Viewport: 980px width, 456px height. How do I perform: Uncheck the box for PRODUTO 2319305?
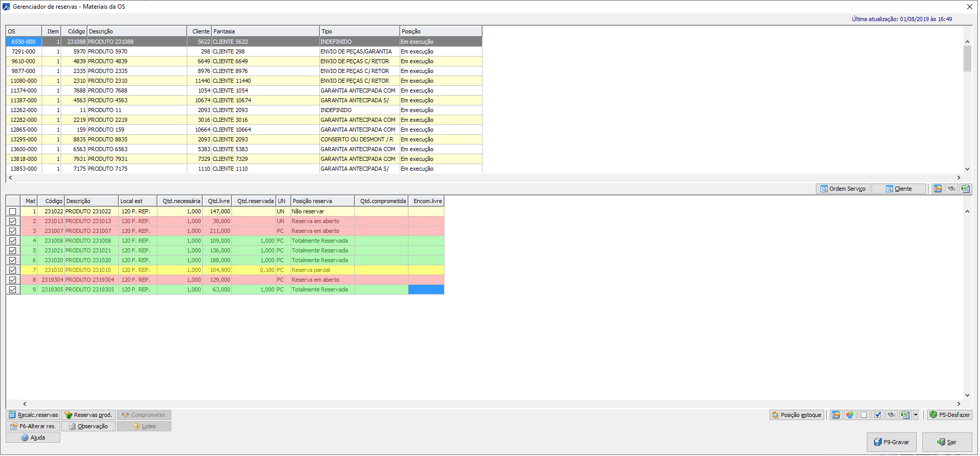coord(13,289)
